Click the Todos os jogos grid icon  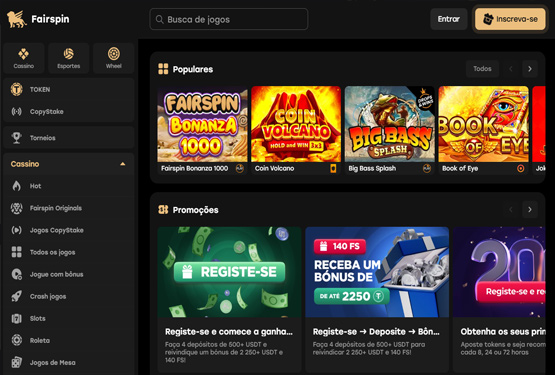coord(17,252)
